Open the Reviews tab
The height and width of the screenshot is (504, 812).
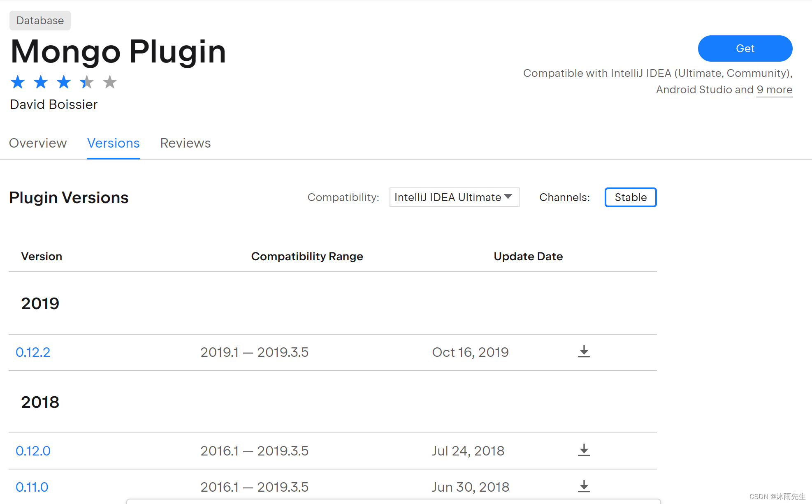coord(185,143)
